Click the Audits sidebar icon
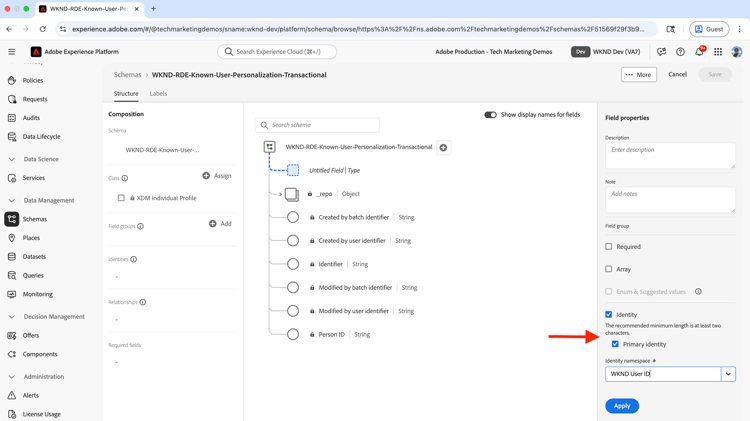This screenshot has width=750, height=421. pos(12,118)
